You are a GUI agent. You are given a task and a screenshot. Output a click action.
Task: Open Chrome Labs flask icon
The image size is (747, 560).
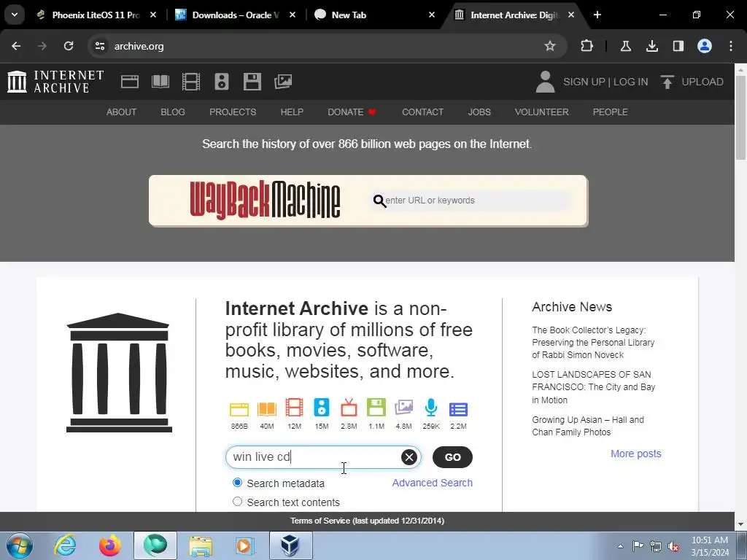[x=625, y=46]
